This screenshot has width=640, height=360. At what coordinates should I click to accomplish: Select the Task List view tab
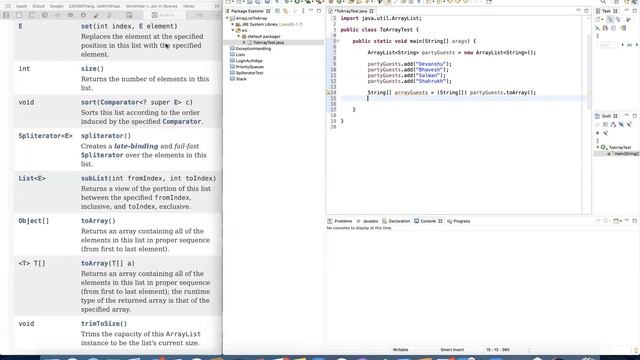pos(607,11)
